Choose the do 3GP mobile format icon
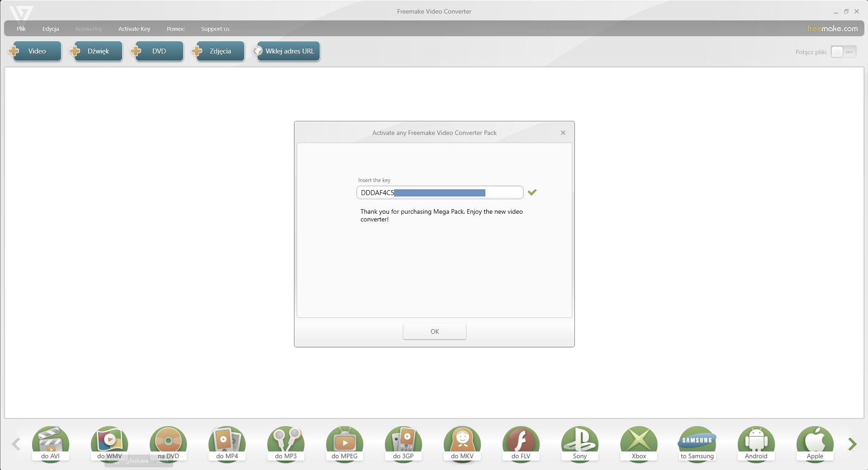 (x=403, y=444)
